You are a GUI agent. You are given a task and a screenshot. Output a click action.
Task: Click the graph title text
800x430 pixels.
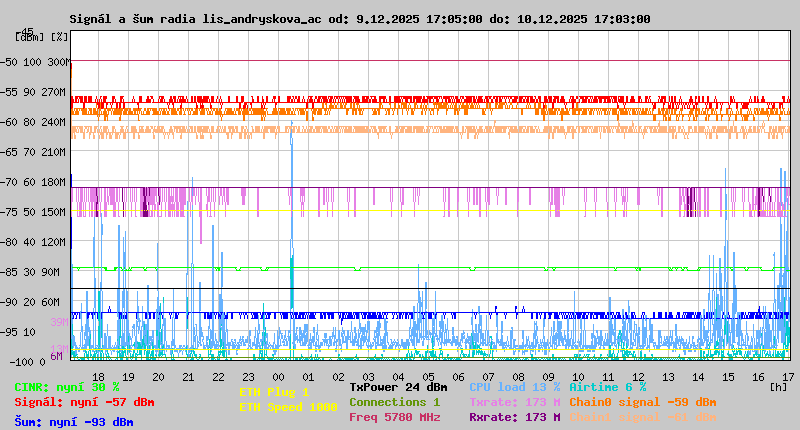pyautogui.click(x=359, y=19)
